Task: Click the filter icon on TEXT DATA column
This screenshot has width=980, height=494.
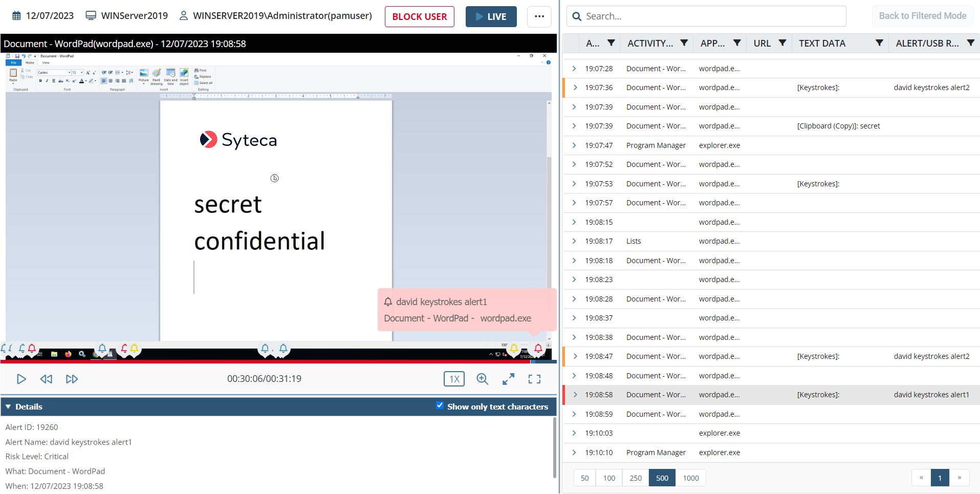Action: (x=879, y=43)
